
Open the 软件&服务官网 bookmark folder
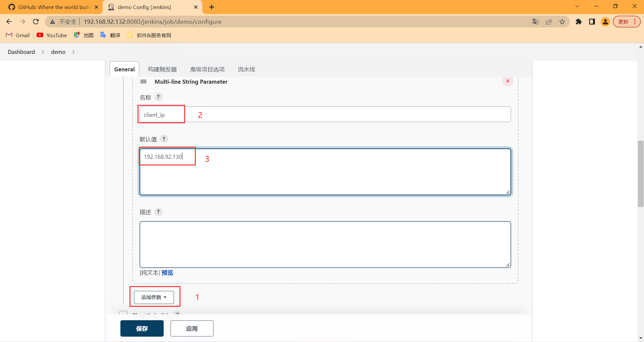point(149,35)
